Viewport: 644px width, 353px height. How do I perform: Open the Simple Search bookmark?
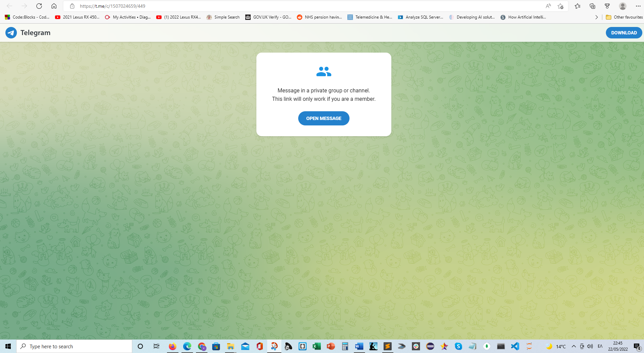pyautogui.click(x=223, y=17)
